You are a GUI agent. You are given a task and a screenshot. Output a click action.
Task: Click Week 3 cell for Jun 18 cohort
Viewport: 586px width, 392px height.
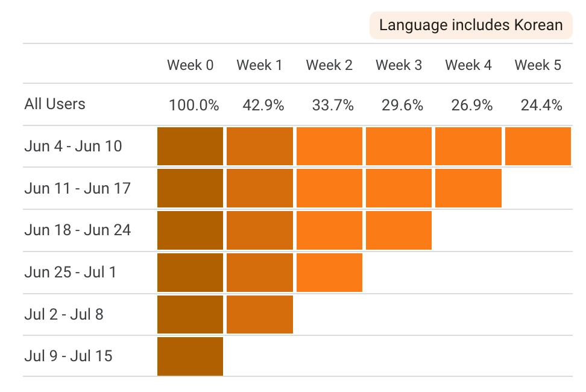(399, 230)
